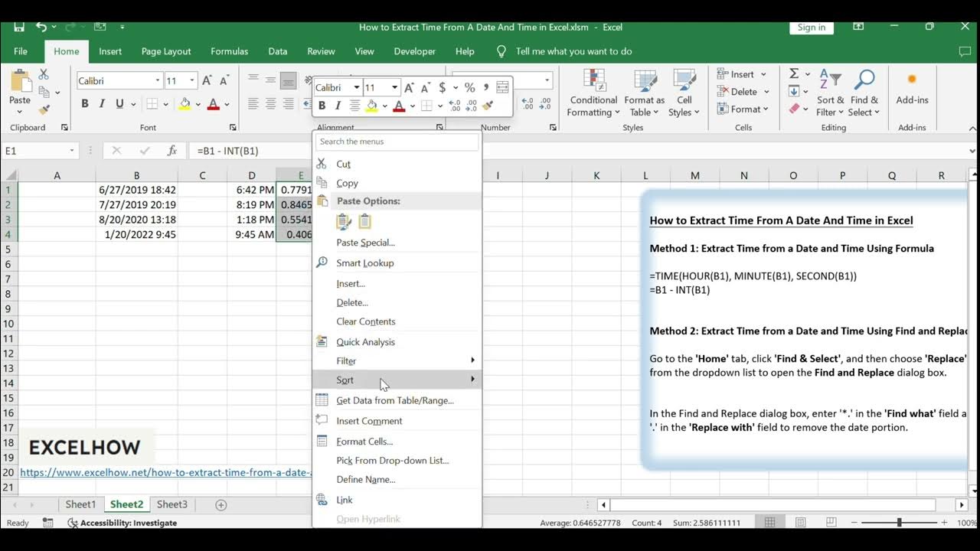Click the ribbon Decrease Font Size icon
The width and height of the screenshot is (980, 551).
(224, 80)
